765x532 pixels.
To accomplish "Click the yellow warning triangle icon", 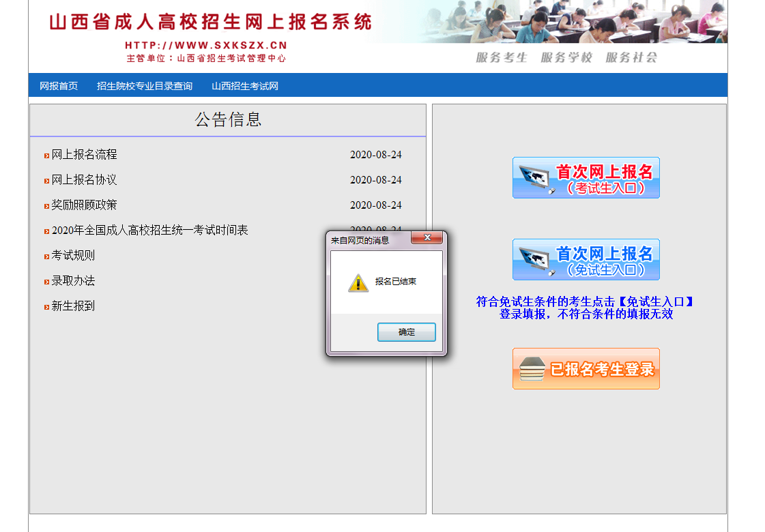I will pos(358,282).
